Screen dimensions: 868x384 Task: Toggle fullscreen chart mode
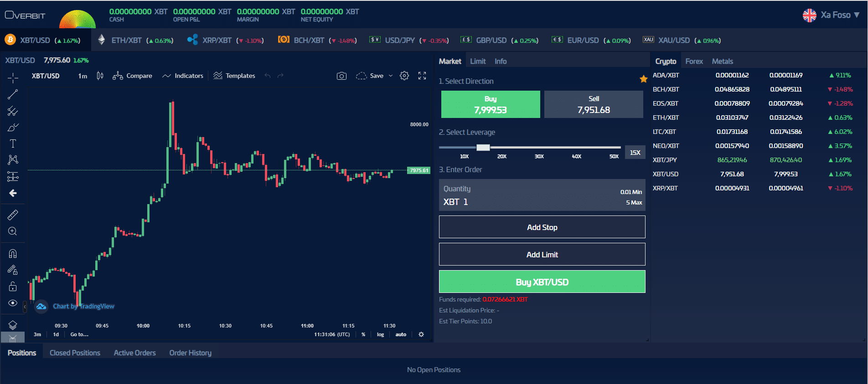tap(422, 76)
